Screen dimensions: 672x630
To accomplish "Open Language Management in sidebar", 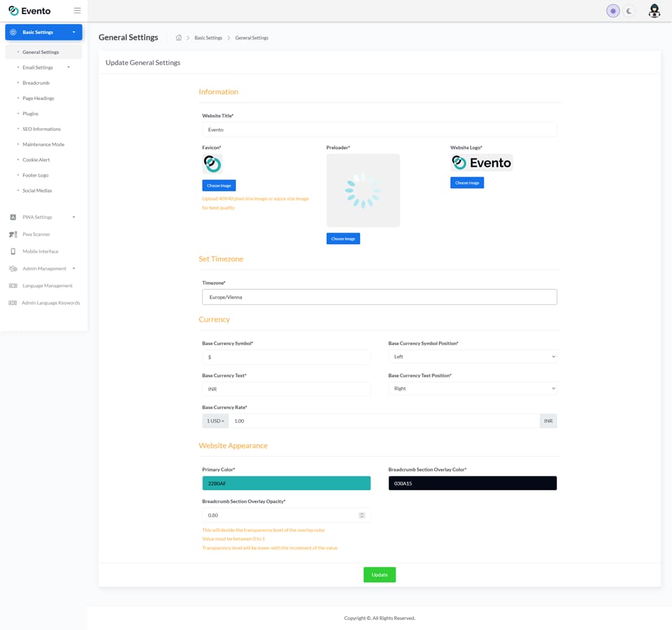I will (x=47, y=285).
